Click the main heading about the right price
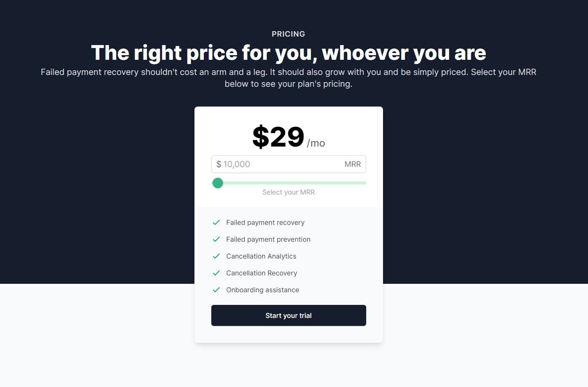 tap(288, 53)
